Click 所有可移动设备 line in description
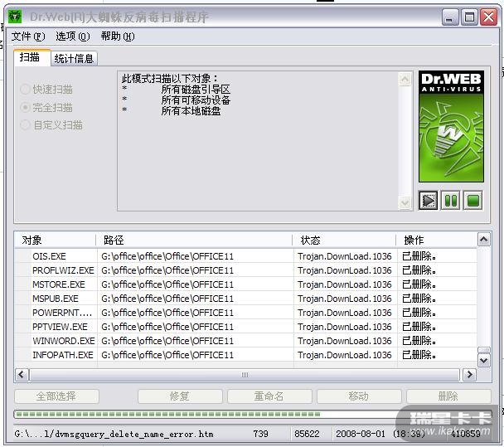Image resolution: width=504 pixels, height=447 pixels. pyautogui.click(x=196, y=100)
